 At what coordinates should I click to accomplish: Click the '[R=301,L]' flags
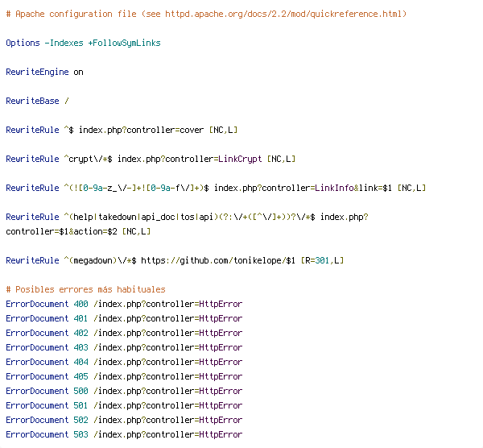[322, 260]
